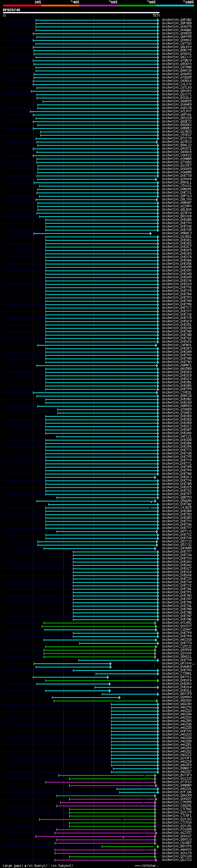197x868 pixels.
Task: Click the purple ~60% identity legend segment
Action: (x=98, y=6)
